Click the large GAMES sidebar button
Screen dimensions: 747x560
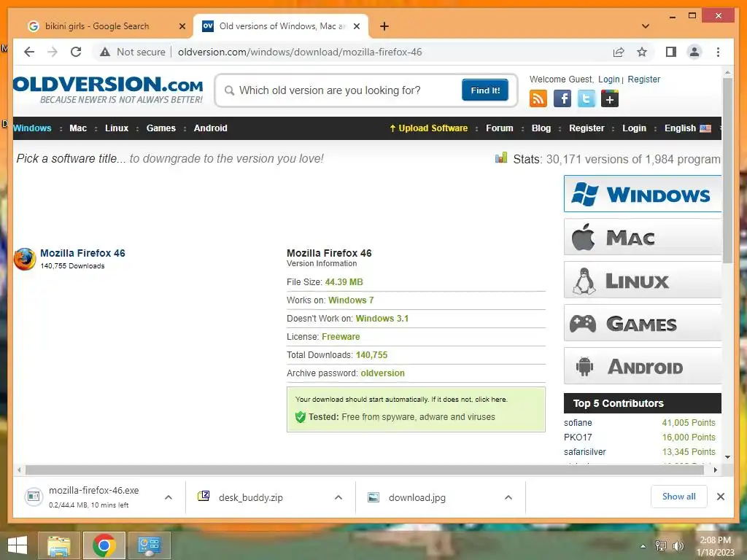point(643,323)
